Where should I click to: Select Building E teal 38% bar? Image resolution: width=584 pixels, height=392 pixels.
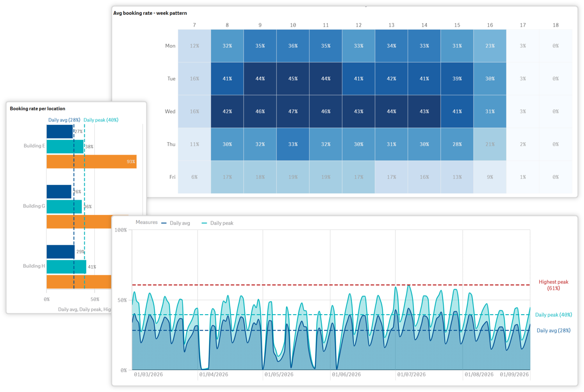click(65, 147)
